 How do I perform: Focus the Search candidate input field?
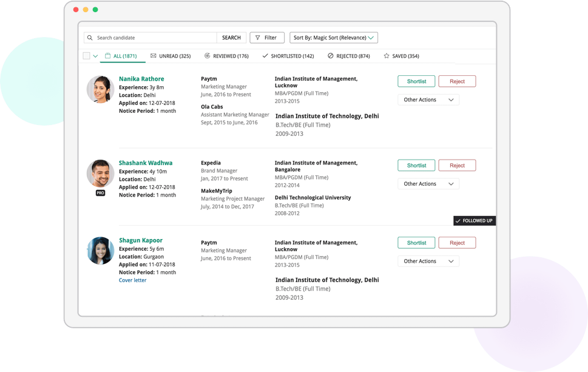pos(155,38)
